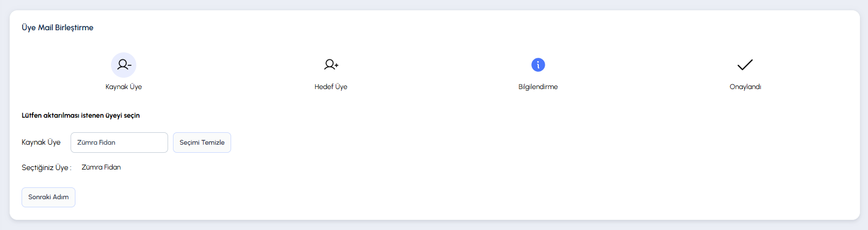Focus the Kaynak Üye input containing Zümra Fidan

119,143
